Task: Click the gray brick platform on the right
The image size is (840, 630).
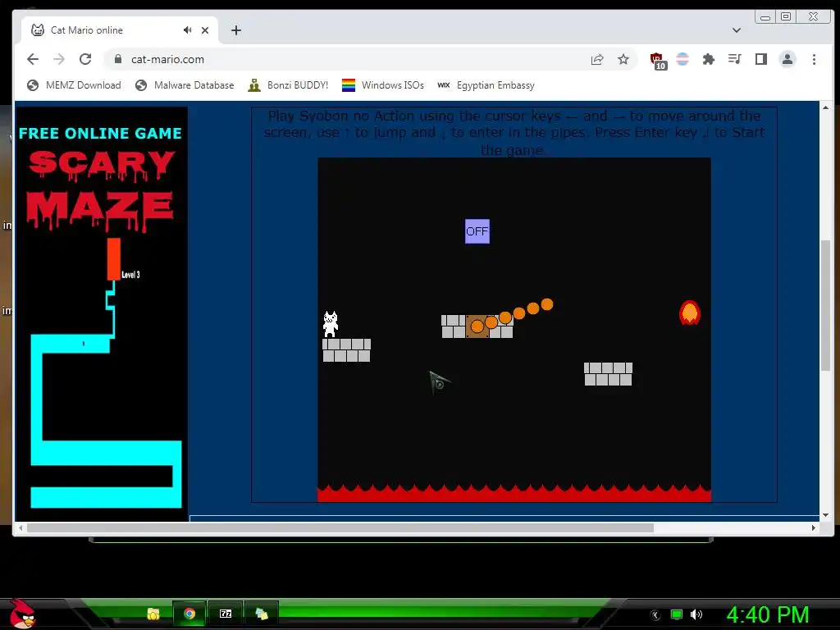Action: point(608,374)
